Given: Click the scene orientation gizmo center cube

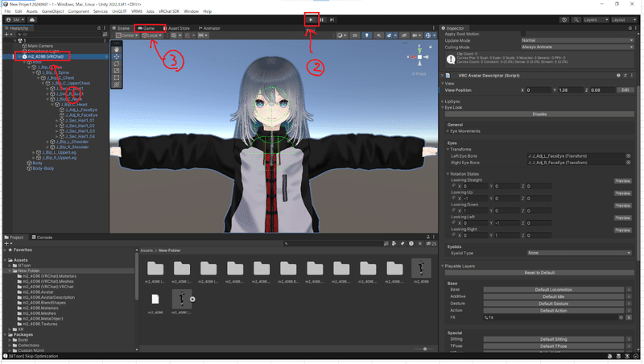Looking at the screenshot, I should click(419, 57).
